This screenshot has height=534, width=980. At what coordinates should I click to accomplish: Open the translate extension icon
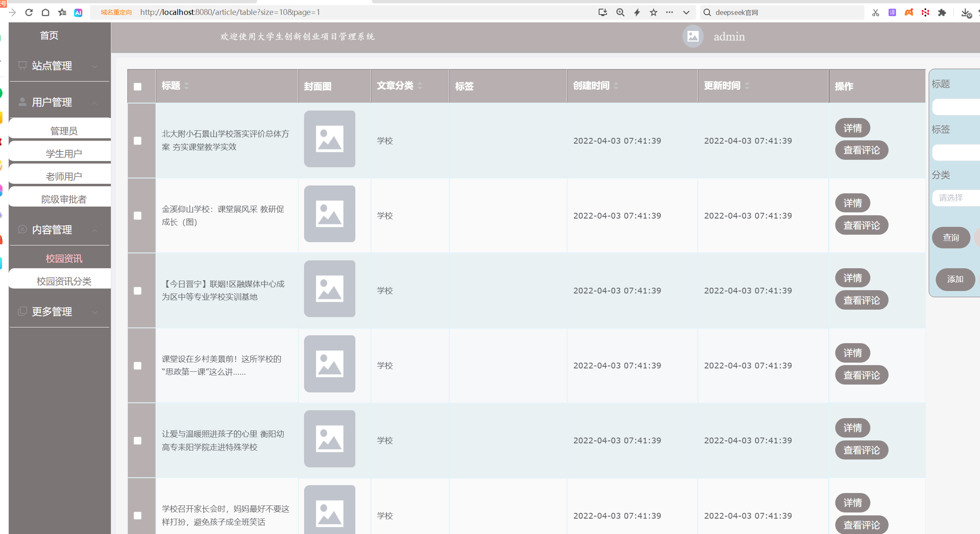[x=892, y=12]
